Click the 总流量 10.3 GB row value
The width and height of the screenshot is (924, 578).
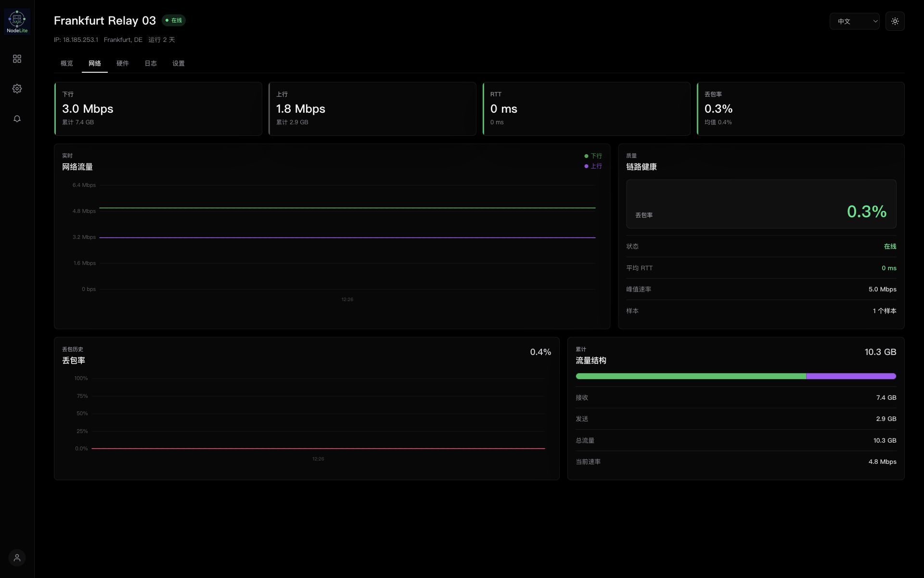[885, 441]
